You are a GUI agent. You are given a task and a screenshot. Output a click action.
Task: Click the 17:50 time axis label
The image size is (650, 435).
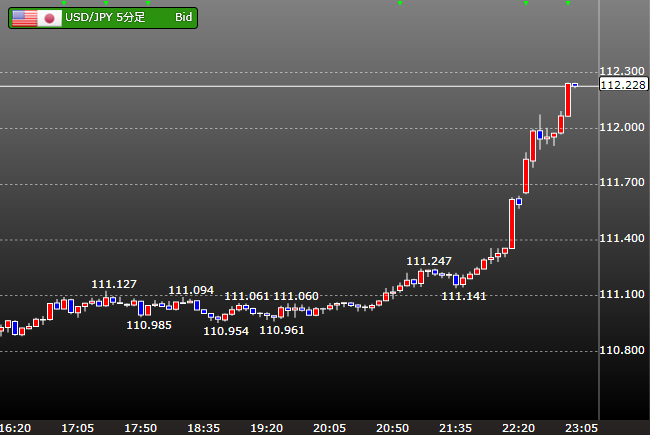(141, 428)
